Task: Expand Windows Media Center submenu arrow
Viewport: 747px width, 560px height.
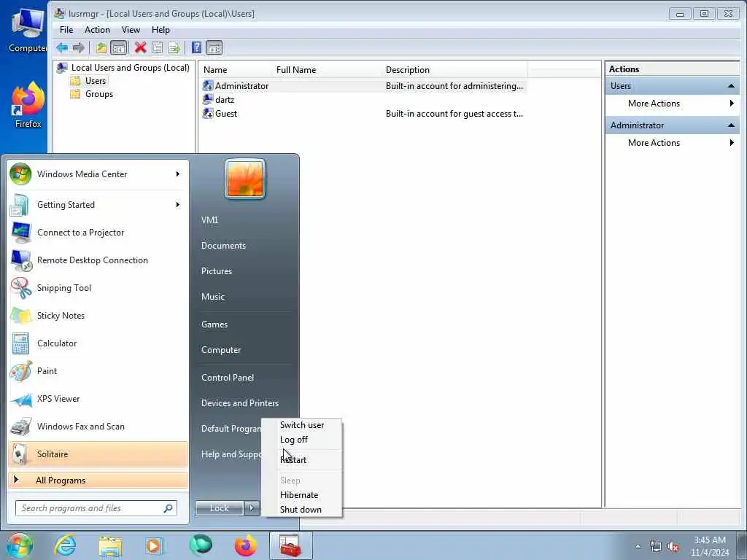Action: (x=178, y=174)
